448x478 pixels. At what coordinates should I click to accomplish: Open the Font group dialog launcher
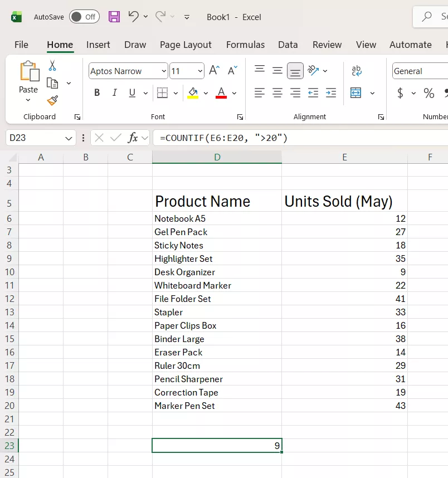[240, 116]
